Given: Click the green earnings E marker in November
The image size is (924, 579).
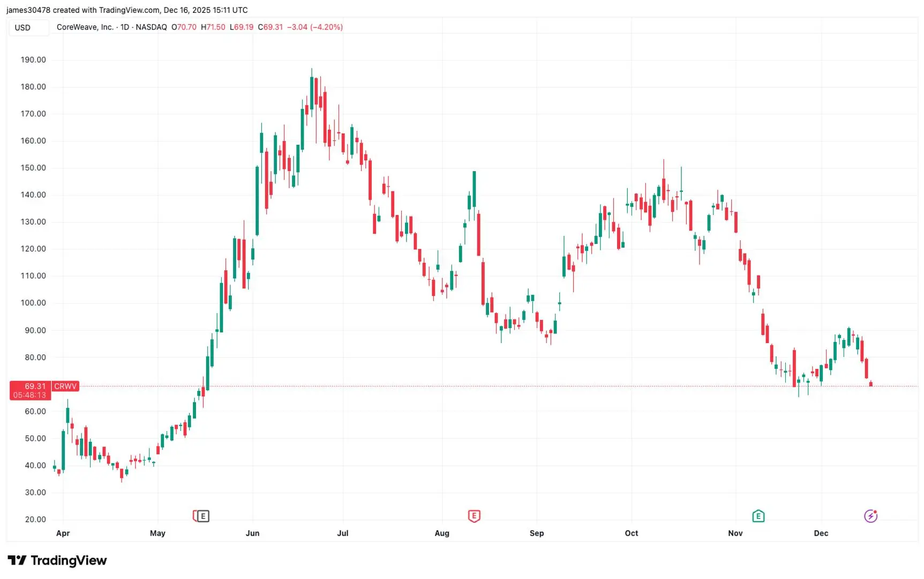Looking at the screenshot, I should click(758, 516).
